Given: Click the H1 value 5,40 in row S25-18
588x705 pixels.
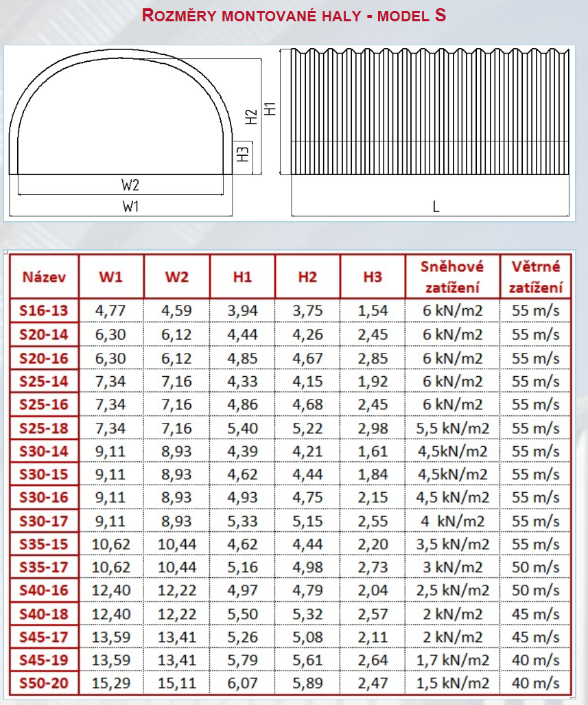Looking at the screenshot, I should [242, 428].
